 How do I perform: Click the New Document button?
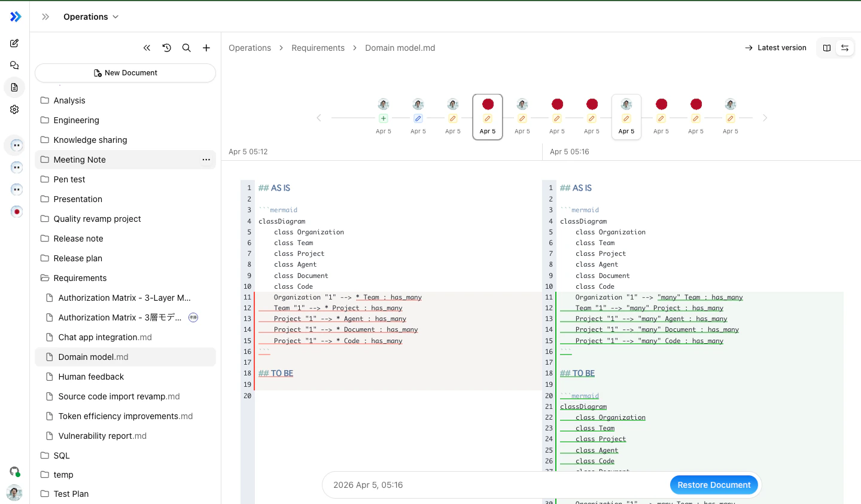[125, 73]
